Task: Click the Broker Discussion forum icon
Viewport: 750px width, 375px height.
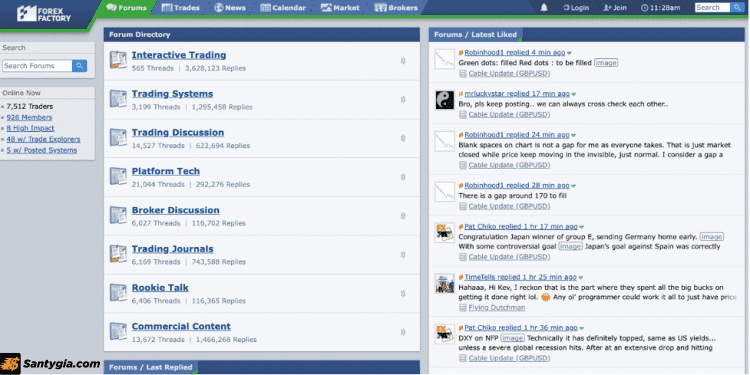Action: [x=118, y=215]
